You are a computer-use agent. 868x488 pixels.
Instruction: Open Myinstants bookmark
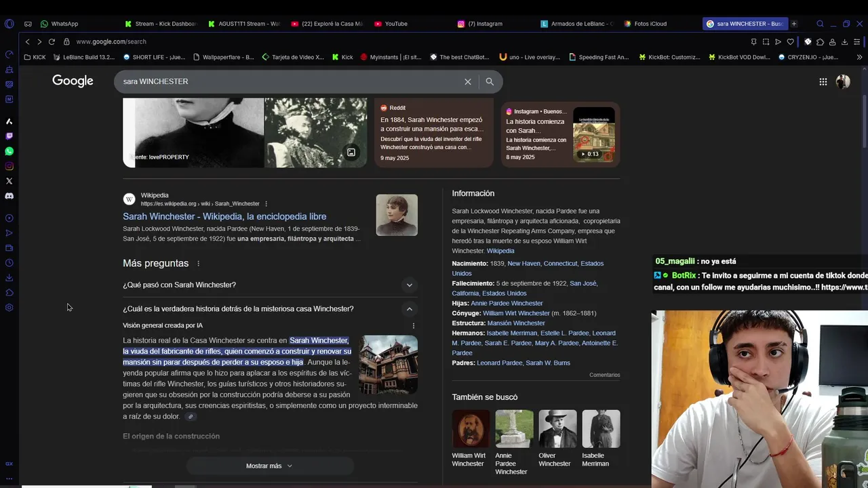pos(391,57)
